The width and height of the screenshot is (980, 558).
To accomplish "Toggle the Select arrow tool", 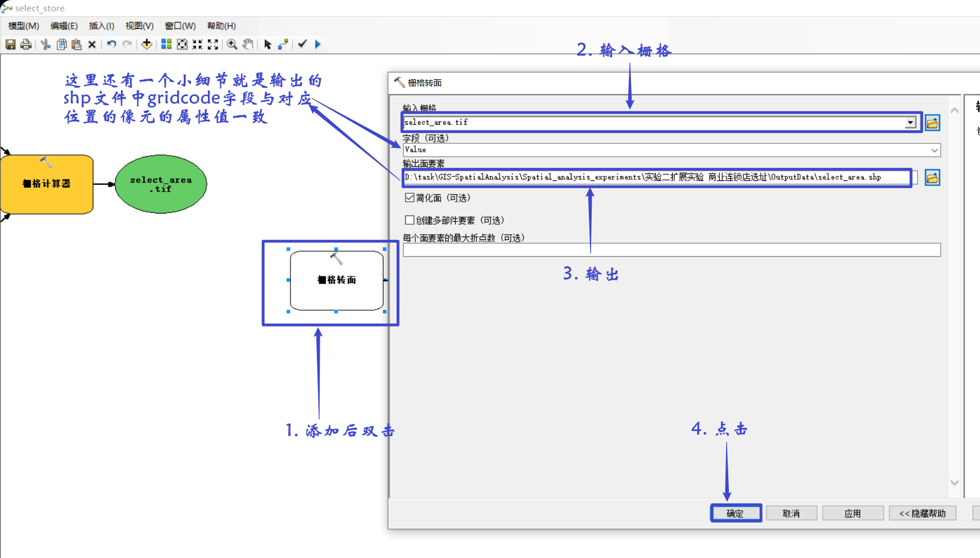I will point(268,44).
